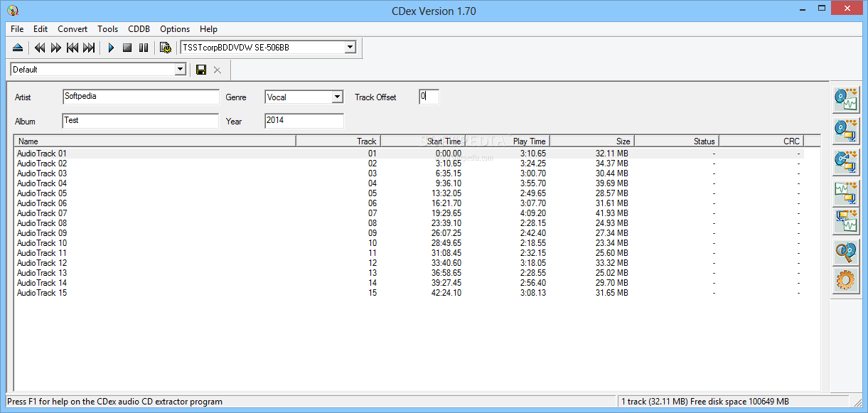Select the AudioTrack 06 row

[409, 203]
